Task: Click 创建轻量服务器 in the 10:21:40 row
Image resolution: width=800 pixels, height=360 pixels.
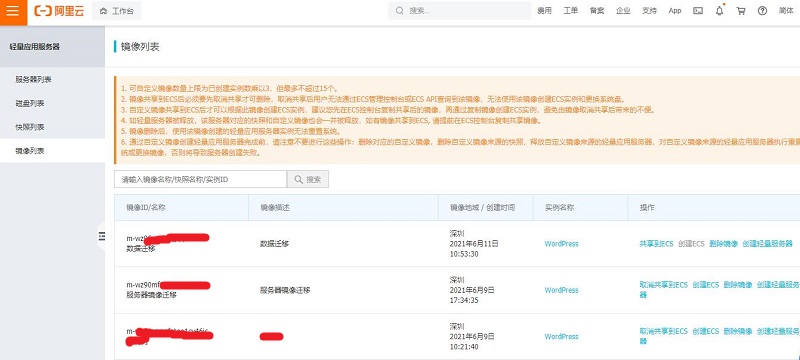Action: coord(778,331)
